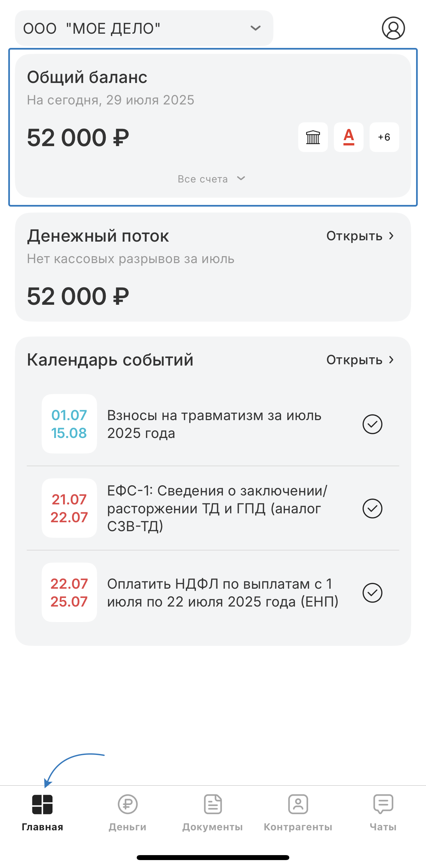Open the user profile icon
This screenshot has width=426, height=868.
pyautogui.click(x=393, y=28)
